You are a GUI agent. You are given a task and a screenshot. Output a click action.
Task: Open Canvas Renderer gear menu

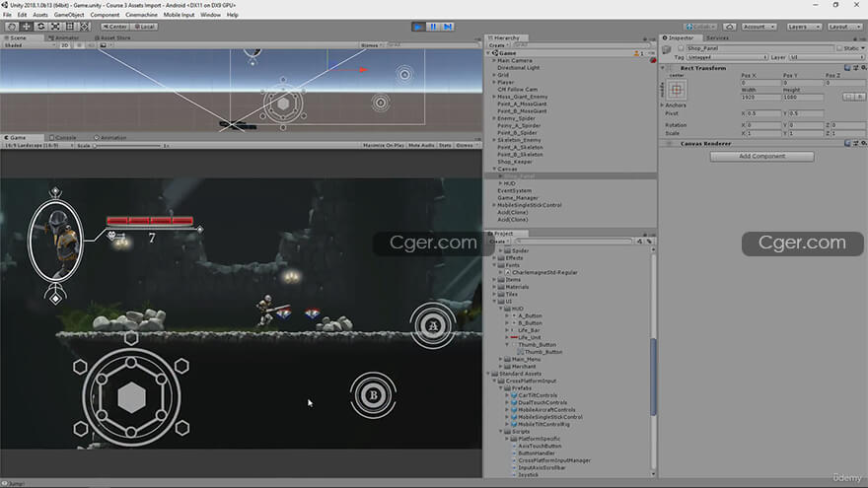pyautogui.click(x=863, y=143)
